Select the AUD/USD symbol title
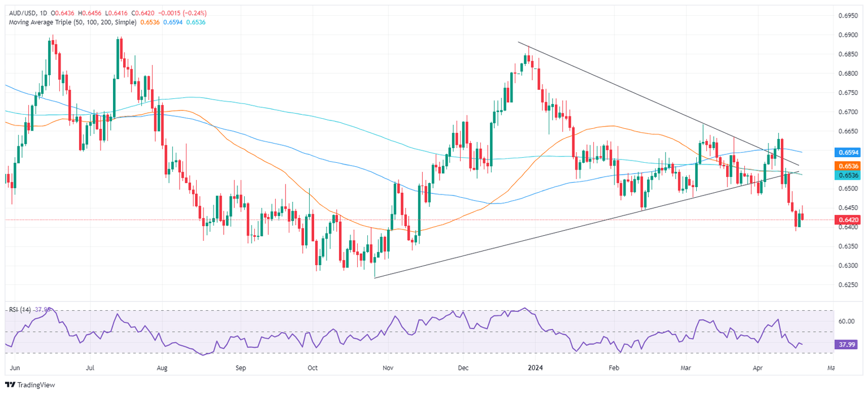The image size is (868, 394). 21,13
